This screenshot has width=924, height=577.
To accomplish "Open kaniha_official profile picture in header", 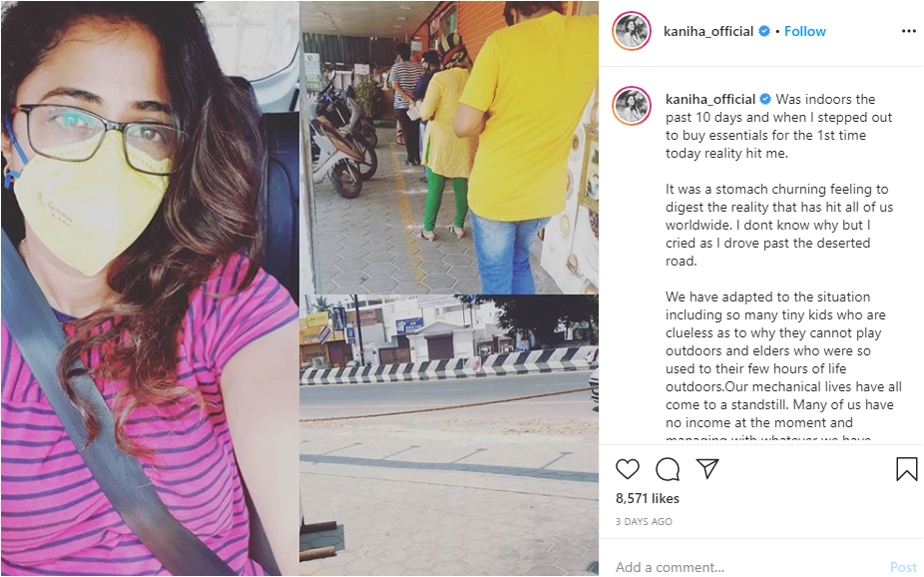I will point(632,31).
